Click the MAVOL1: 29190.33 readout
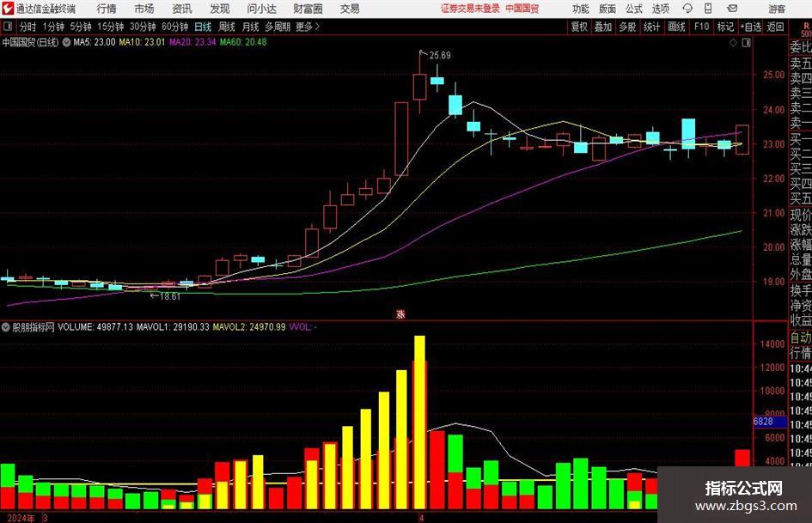Image resolution: width=812 pixels, height=523 pixels. [x=173, y=327]
